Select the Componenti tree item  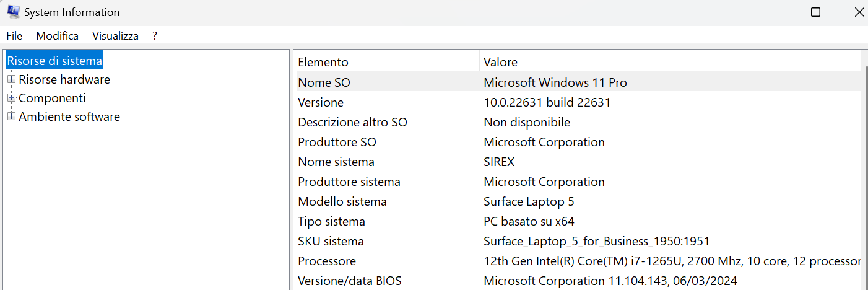click(x=53, y=98)
